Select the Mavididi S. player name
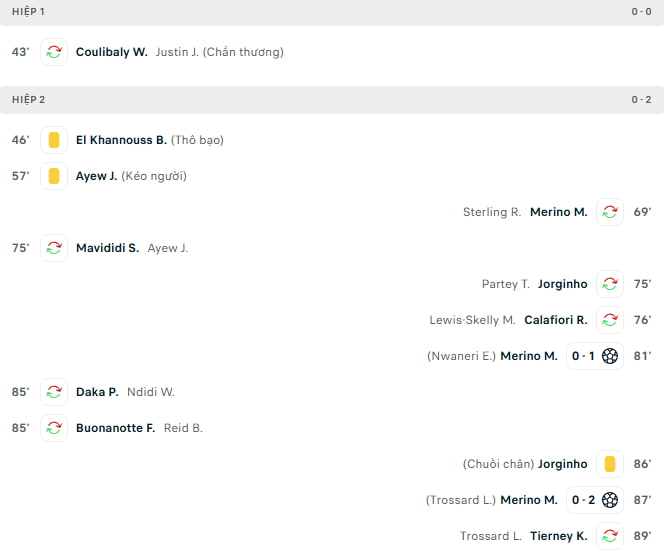666x559 pixels. [x=107, y=248]
